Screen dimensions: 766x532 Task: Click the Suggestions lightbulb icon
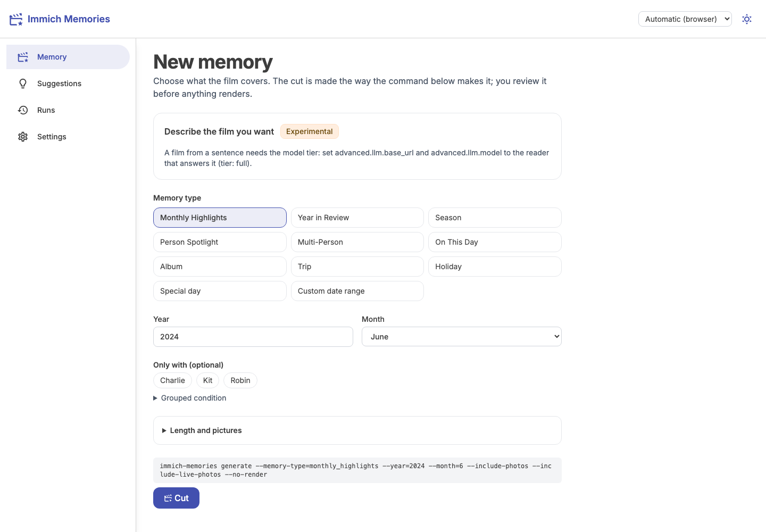coord(23,84)
